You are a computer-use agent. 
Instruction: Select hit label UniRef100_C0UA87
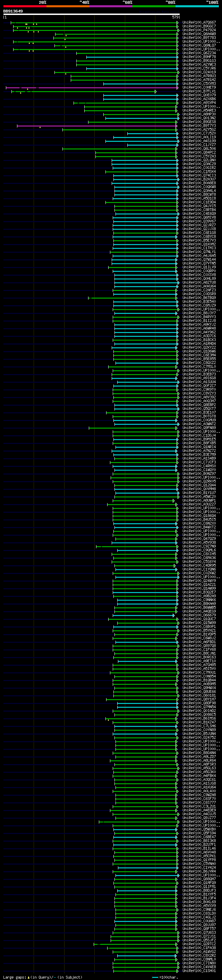tap(199, 921)
